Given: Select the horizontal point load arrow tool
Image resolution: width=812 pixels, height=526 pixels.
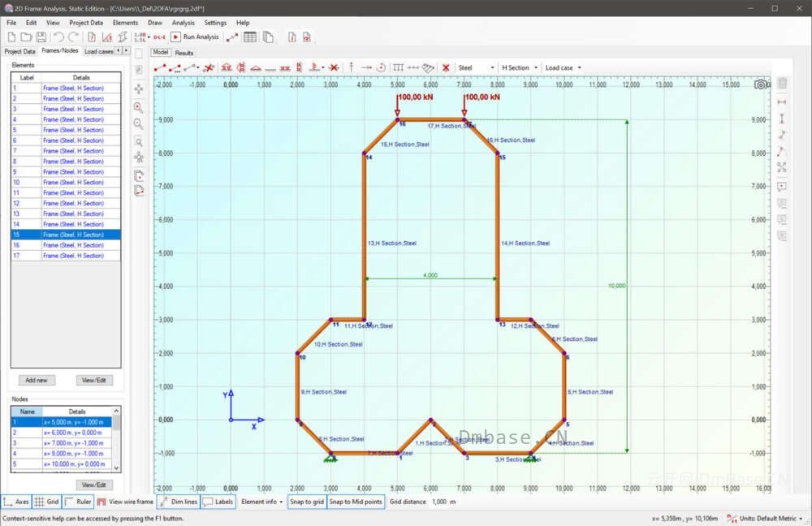Looking at the screenshot, I should tap(366, 67).
